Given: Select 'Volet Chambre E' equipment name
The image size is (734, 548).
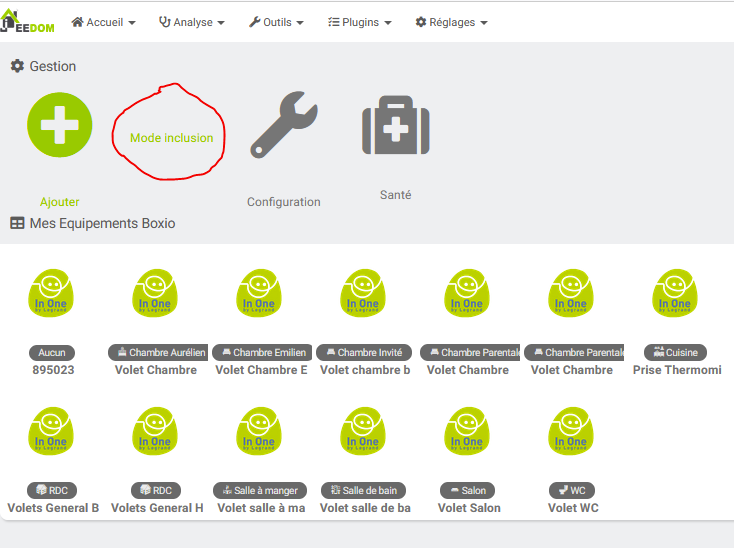Looking at the screenshot, I should [x=261, y=370].
